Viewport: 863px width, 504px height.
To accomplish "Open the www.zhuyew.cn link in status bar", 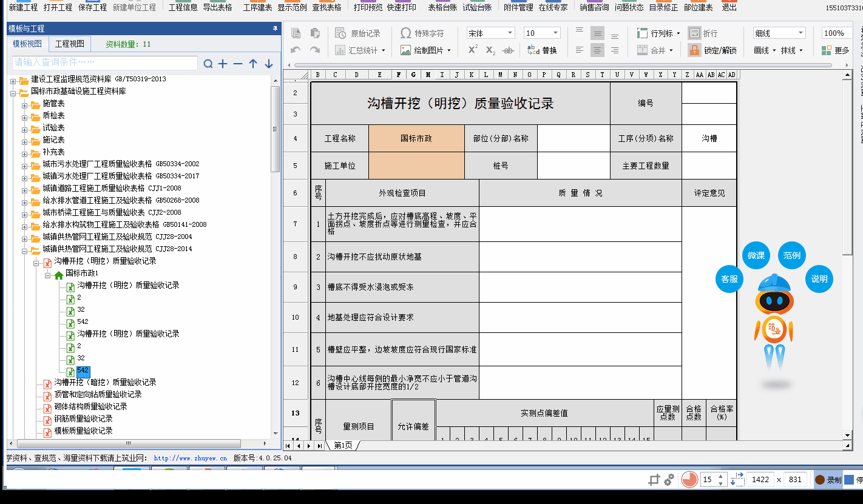I will click(x=190, y=459).
